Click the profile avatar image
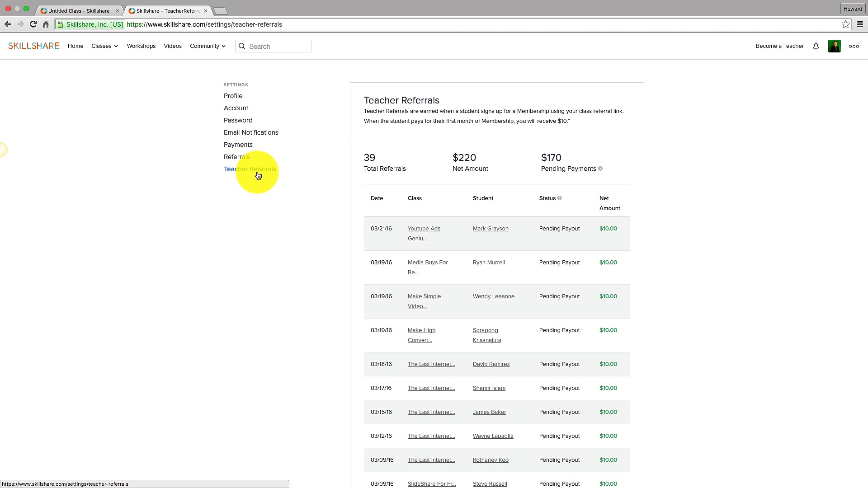Viewport: 868px width, 488px height. click(x=835, y=46)
